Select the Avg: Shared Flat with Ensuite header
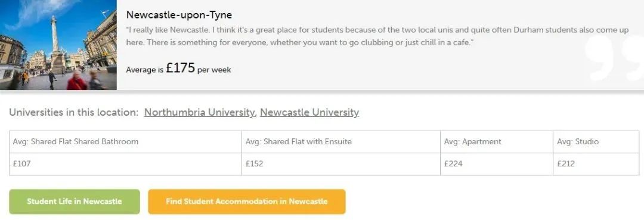 (341, 142)
